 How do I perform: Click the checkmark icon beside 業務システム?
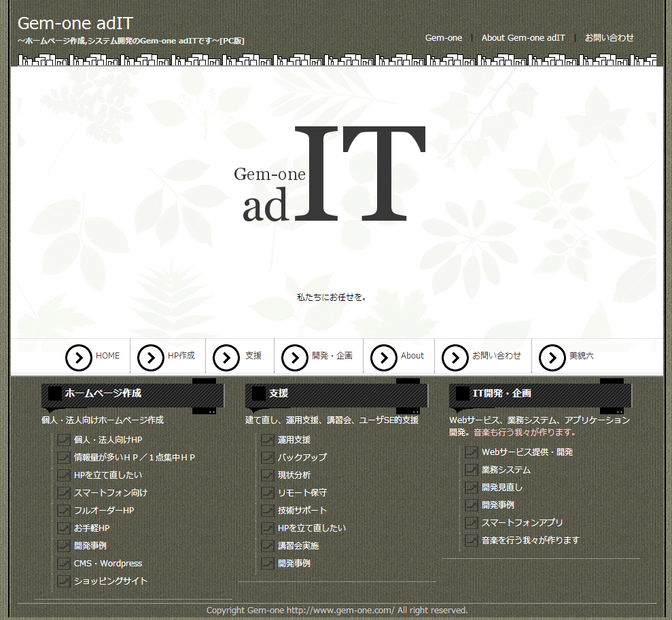[x=472, y=470]
